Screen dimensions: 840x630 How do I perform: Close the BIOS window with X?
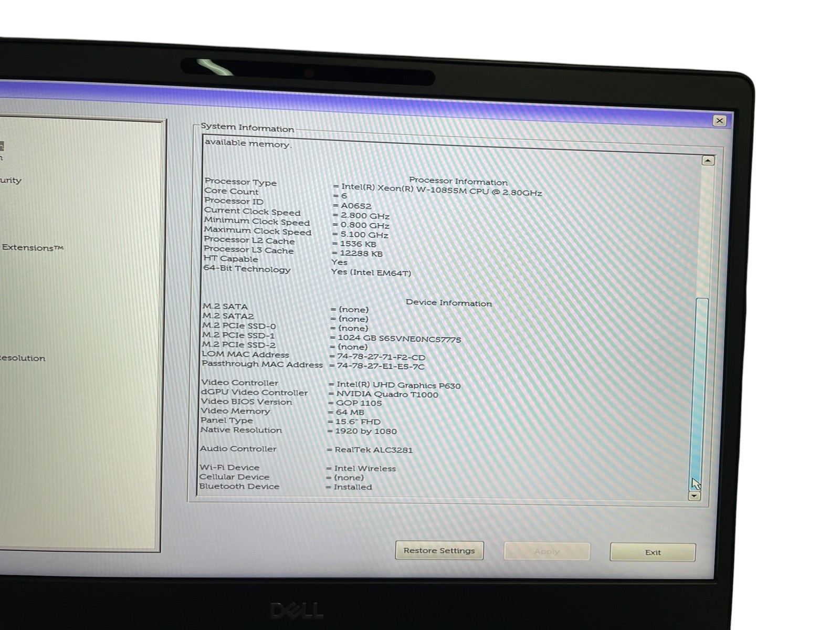pyautogui.click(x=719, y=121)
